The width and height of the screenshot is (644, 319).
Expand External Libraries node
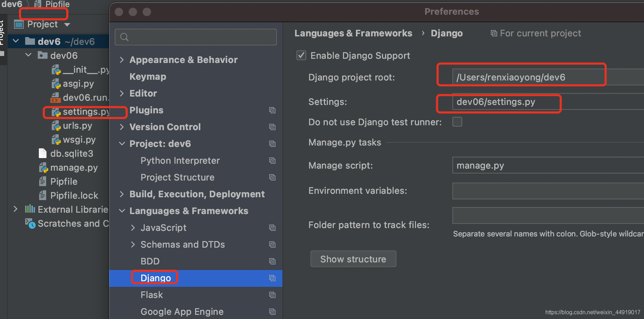point(15,209)
